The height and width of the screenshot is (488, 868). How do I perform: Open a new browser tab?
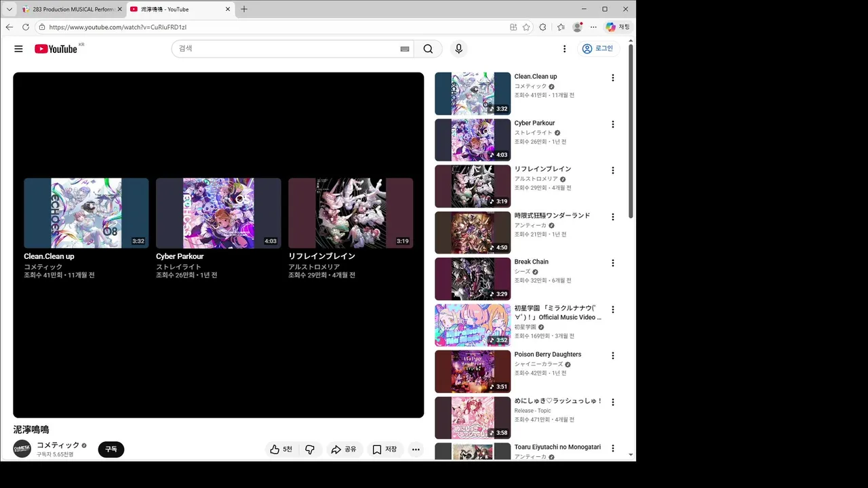pos(244,9)
